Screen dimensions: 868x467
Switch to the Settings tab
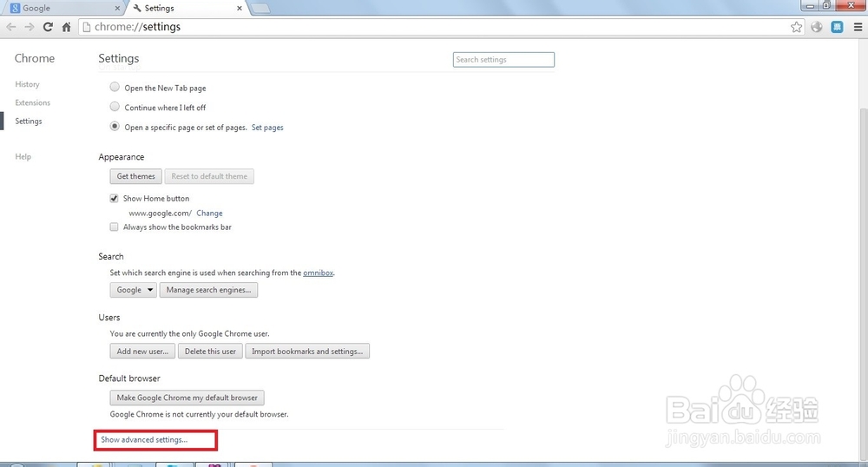(187, 9)
